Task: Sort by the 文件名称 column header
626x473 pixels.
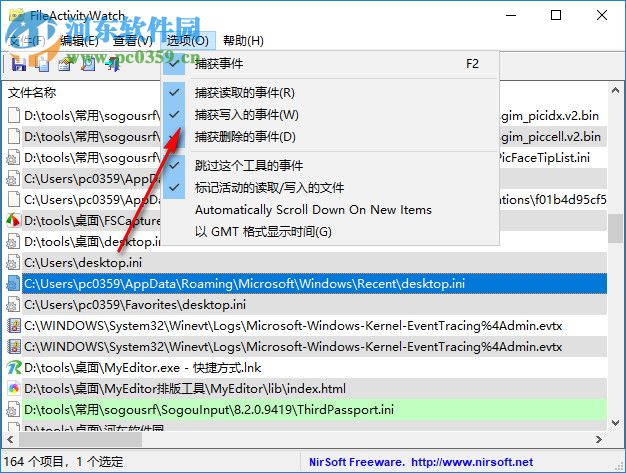Action: (32, 93)
